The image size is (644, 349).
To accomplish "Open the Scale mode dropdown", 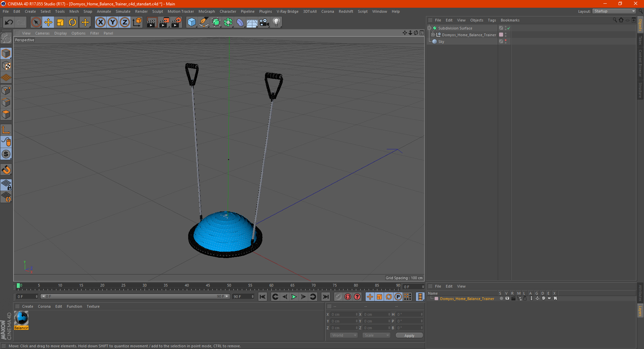I will [x=376, y=335].
